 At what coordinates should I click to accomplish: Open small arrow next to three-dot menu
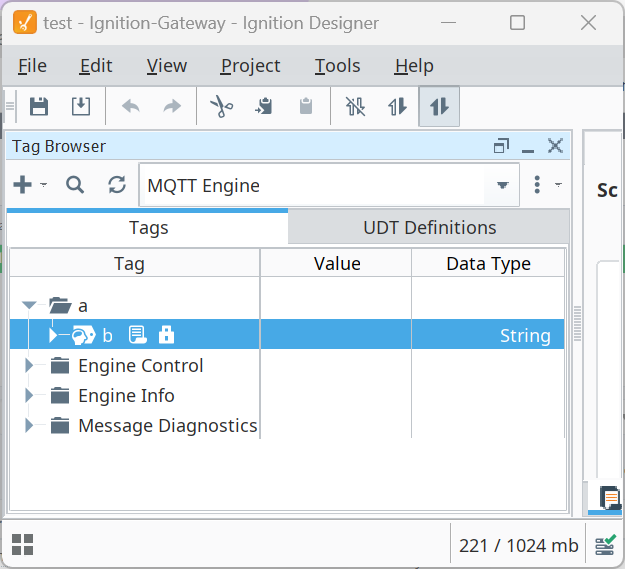(x=558, y=184)
